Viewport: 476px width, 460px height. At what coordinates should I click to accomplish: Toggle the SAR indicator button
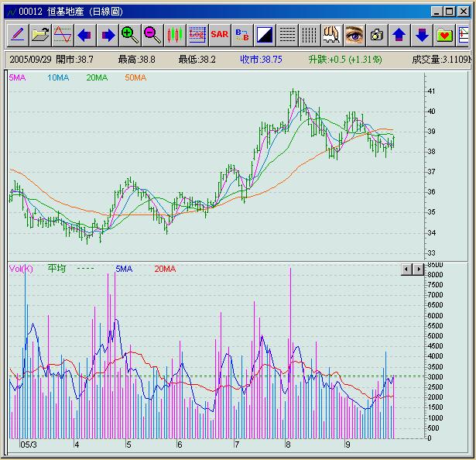[220, 35]
